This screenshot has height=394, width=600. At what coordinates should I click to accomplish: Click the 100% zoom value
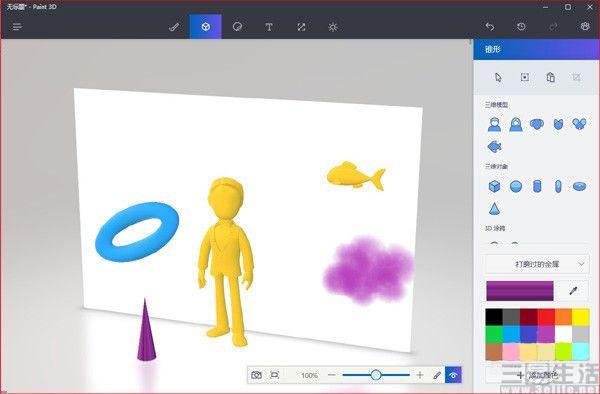(309, 375)
